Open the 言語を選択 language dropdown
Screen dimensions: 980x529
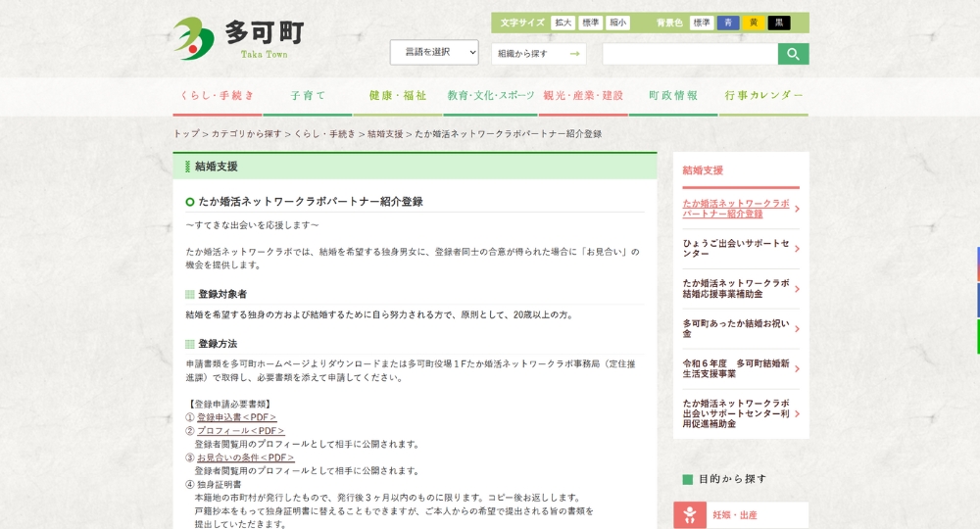(434, 53)
